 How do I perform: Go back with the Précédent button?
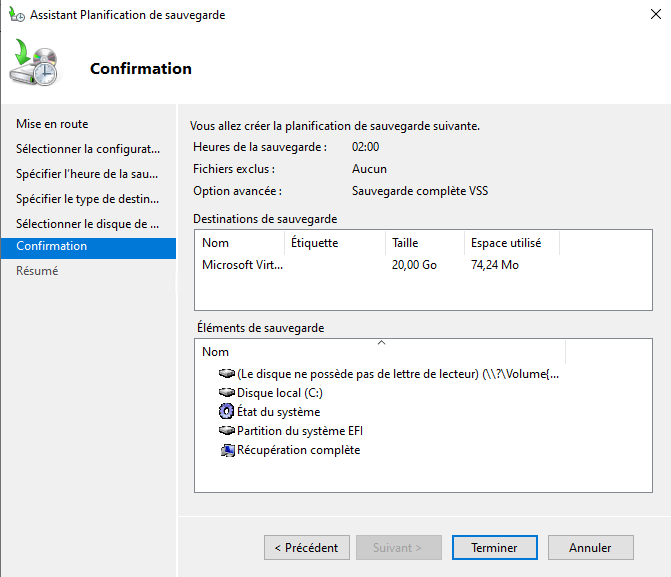click(x=307, y=548)
